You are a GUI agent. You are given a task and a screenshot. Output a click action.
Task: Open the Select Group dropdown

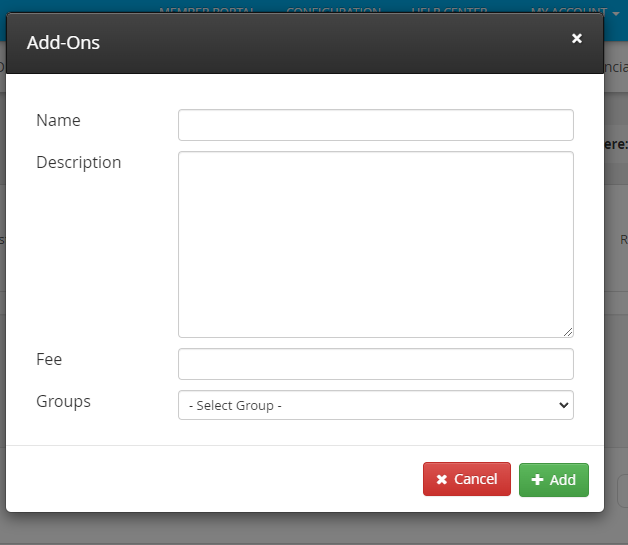[376, 405]
